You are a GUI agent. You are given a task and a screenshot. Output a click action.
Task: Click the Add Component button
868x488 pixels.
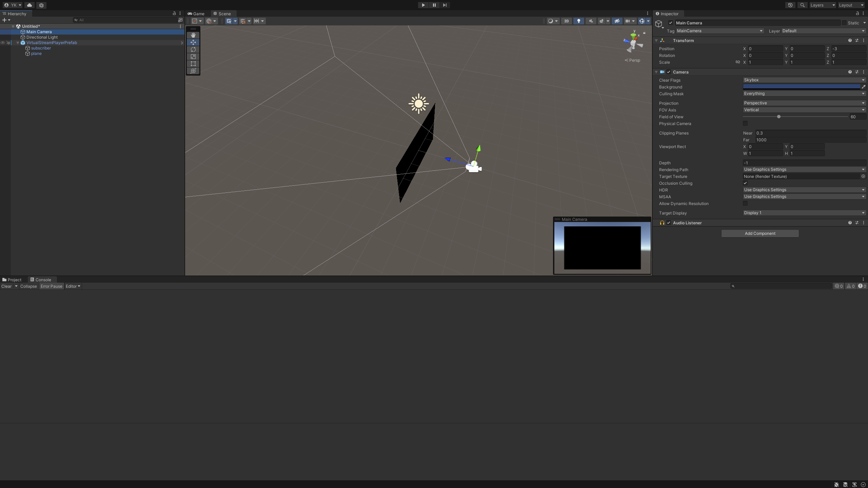coord(759,233)
